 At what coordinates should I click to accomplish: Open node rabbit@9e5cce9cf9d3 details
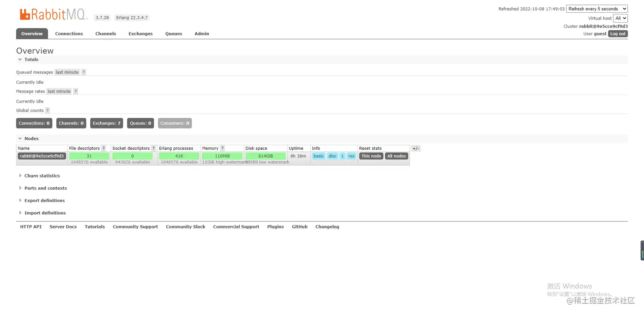[x=42, y=156]
